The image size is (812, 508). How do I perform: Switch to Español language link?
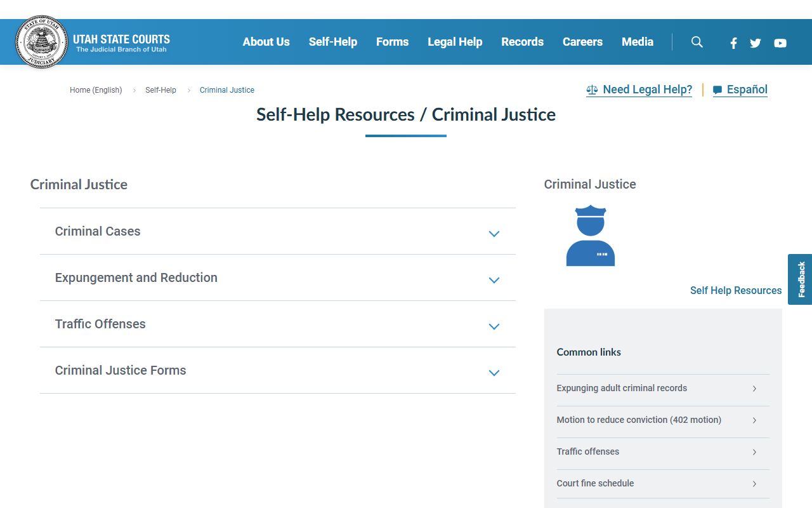740,90
